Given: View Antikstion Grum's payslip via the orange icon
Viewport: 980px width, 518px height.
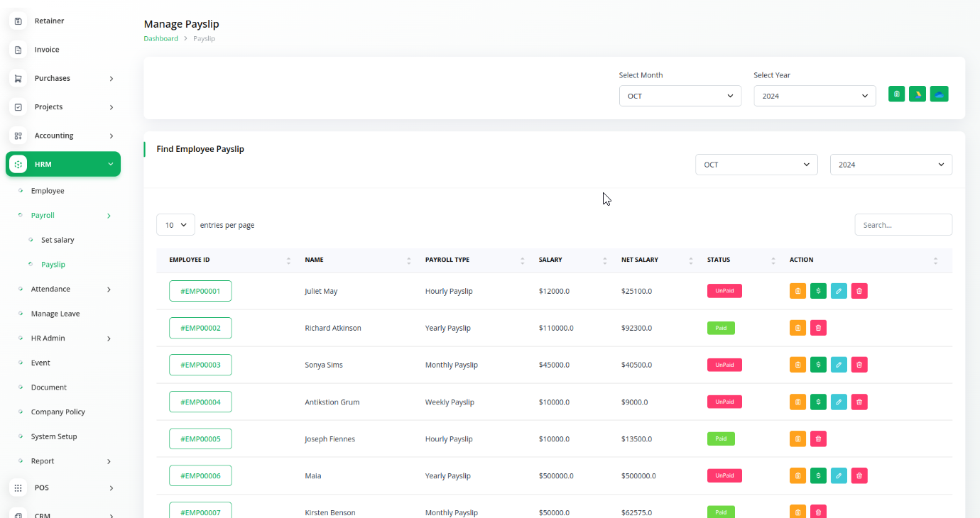Looking at the screenshot, I should (x=797, y=402).
